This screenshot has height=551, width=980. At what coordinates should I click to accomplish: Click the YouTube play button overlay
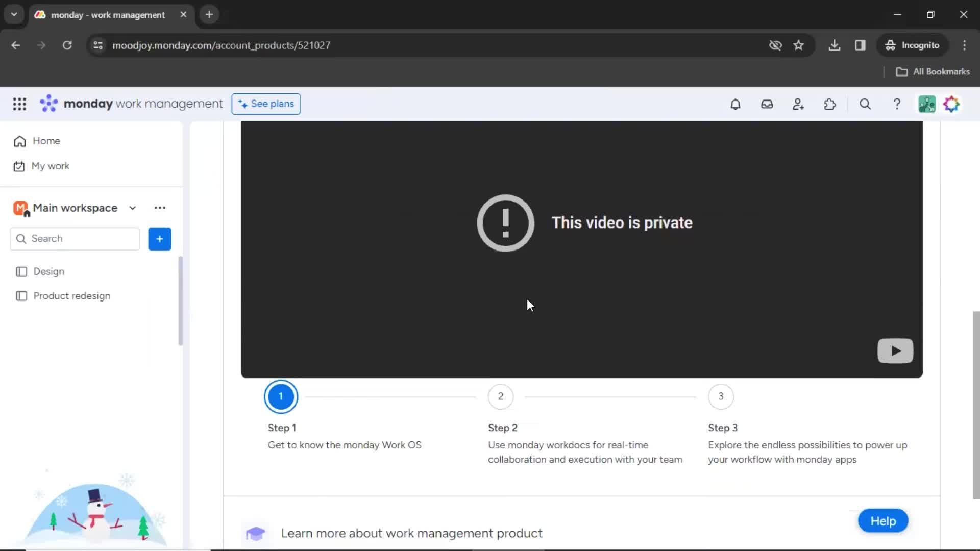(x=895, y=350)
